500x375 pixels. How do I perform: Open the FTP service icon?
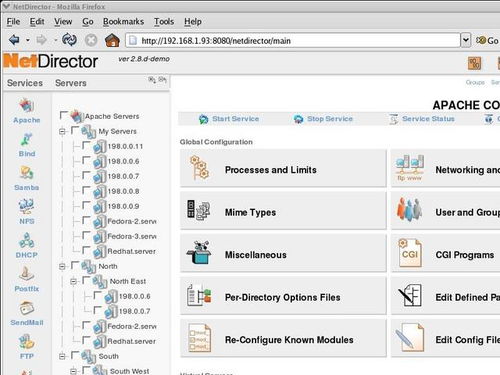click(x=26, y=342)
